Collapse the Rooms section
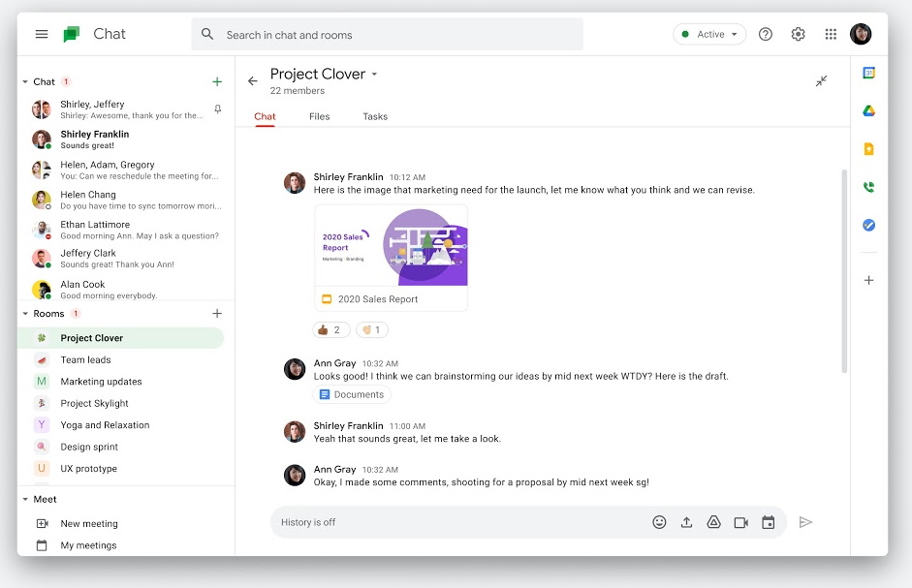Screen dimensions: 912x588 click(x=25, y=313)
